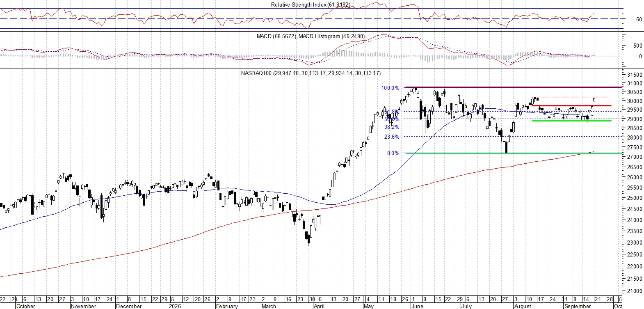644x309 pixels.
Task: Click the NASDAQ100 price chart title
Action: pos(311,73)
